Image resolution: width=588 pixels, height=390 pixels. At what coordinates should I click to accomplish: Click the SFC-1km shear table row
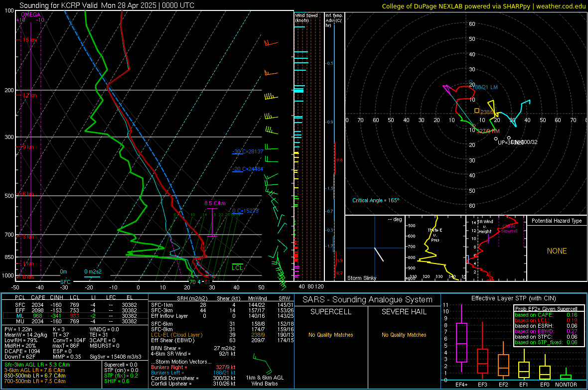coord(222,305)
